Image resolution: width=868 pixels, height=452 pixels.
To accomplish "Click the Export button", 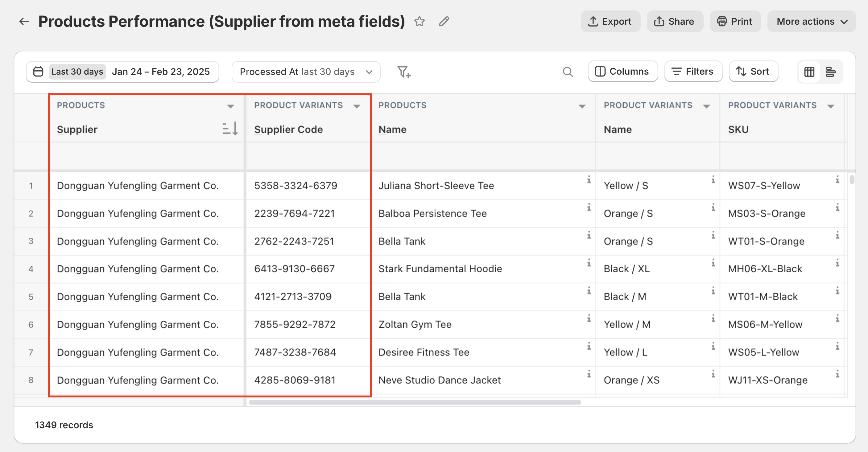I will (x=610, y=22).
